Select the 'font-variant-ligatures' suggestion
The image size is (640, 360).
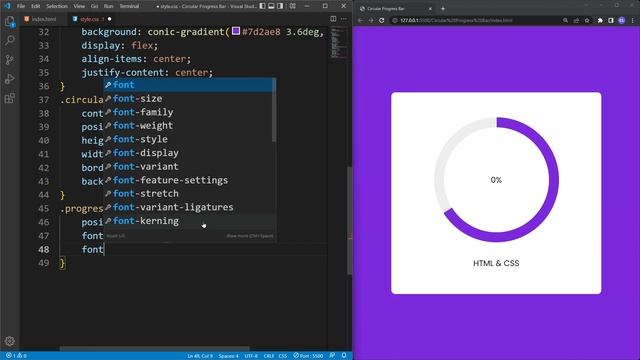click(189, 207)
